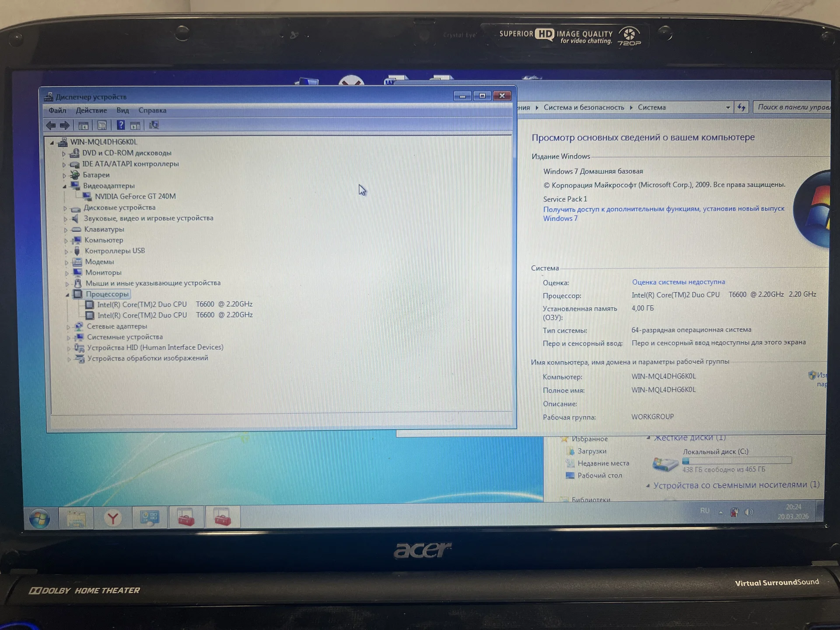Open Windows Explorer from the taskbar
The width and height of the screenshot is (840, 630).
tap(76, 519)
